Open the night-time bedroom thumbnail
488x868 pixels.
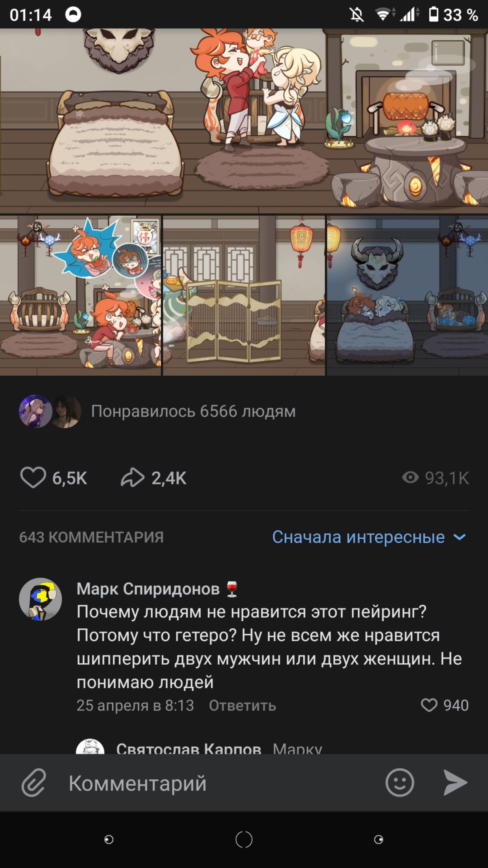coord(408,295)
